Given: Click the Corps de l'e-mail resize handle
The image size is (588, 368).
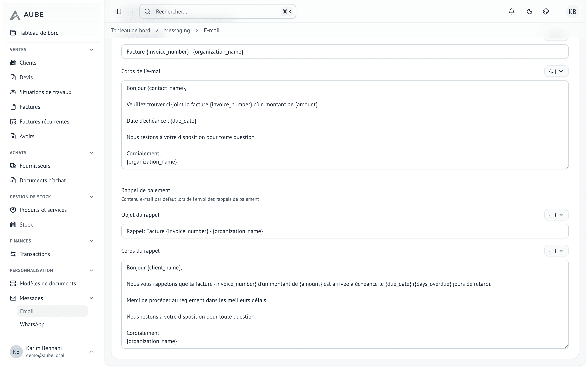Looking at the screenshot, I should (x=566, y=167).
